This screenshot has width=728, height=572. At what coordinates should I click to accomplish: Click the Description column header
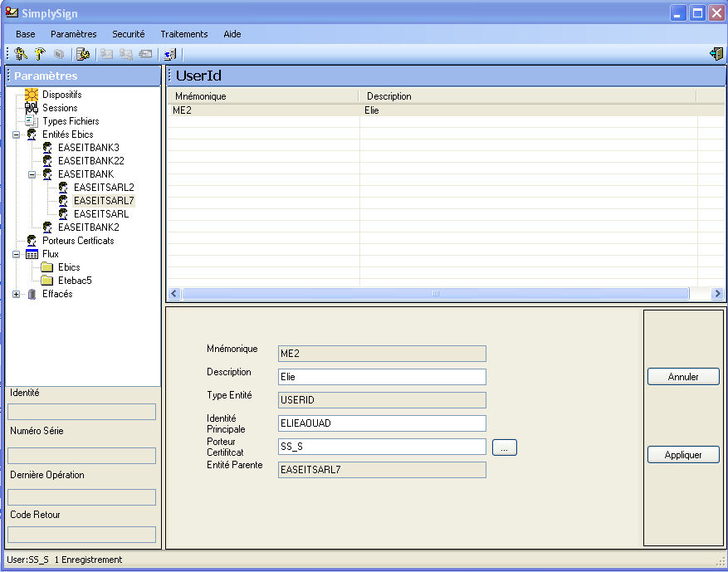tap(527, 96)
